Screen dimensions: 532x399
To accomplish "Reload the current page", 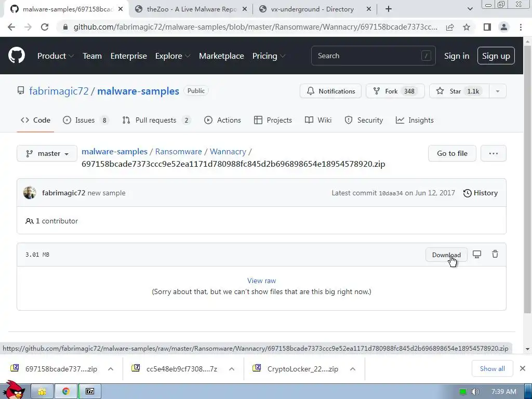I will coord(45,27).
